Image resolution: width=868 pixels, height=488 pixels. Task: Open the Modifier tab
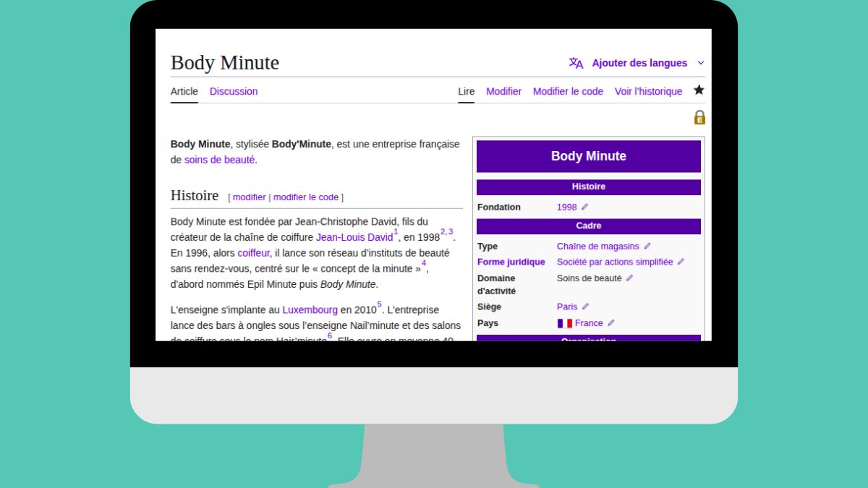[x=503, y=91]
